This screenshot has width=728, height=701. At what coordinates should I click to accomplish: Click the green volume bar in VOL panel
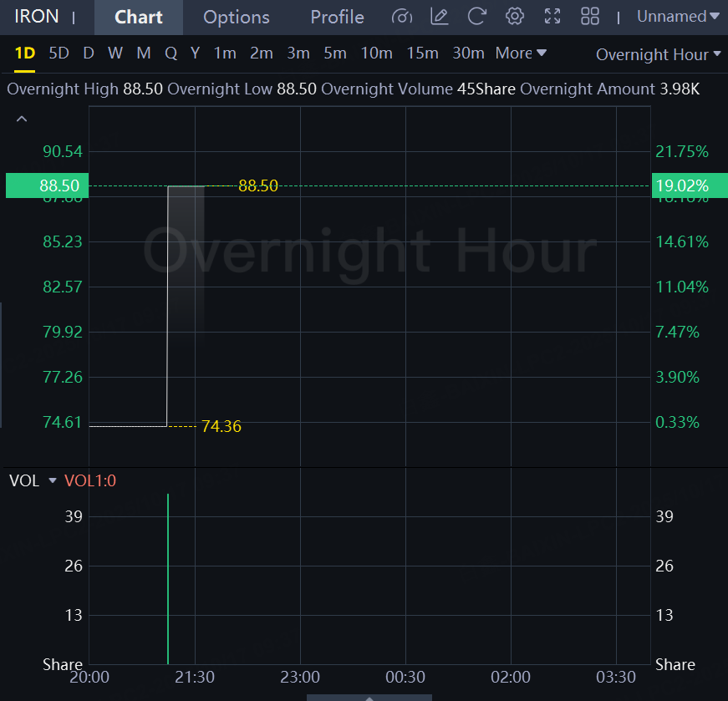tap(168, 585)
